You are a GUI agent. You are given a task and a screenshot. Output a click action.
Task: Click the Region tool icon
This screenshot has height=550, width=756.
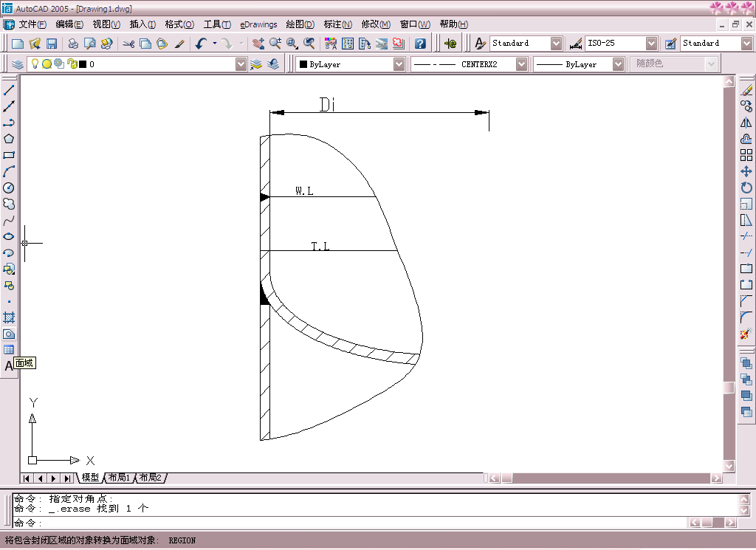[x=9, y=334]
